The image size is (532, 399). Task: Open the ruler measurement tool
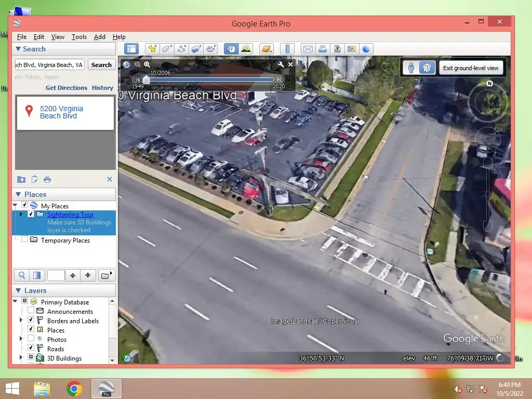[287, 49]
